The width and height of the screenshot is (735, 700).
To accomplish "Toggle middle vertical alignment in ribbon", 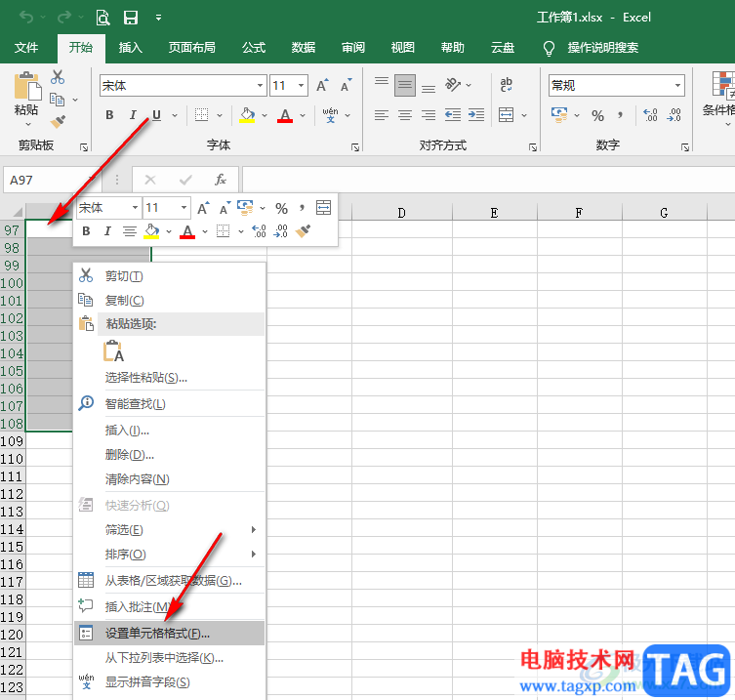I will [x=405, y=85].
